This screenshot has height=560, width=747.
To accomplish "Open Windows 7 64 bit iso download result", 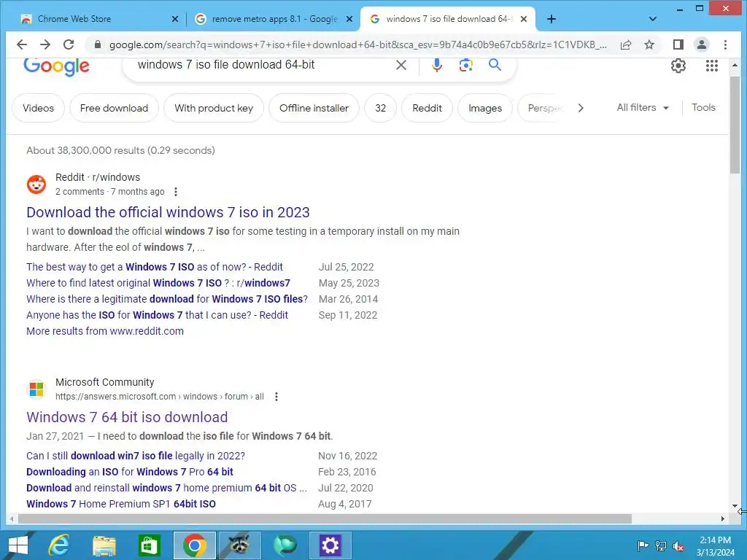I will [127, 417].
